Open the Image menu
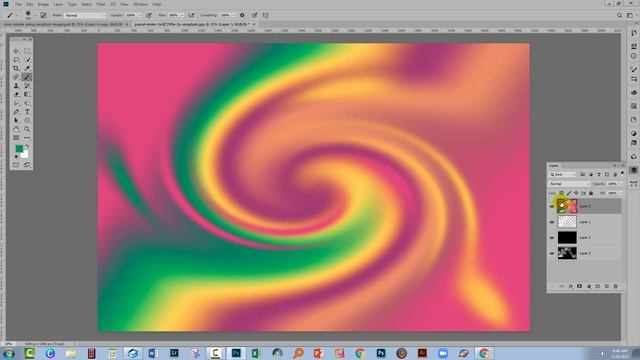This screenshot has width=640, height=360. tap(43, 4)
